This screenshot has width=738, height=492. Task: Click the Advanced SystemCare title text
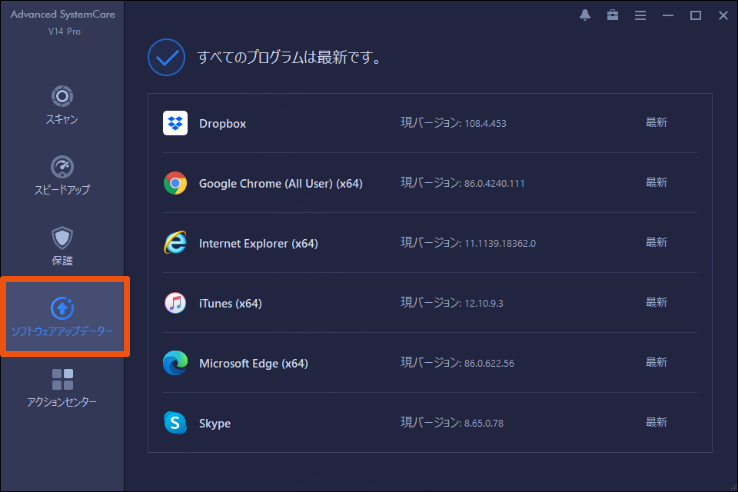(x=63, y=15)
